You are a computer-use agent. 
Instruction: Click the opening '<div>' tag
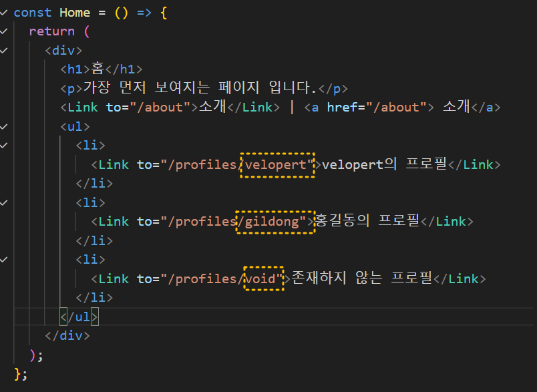[63, 51]
